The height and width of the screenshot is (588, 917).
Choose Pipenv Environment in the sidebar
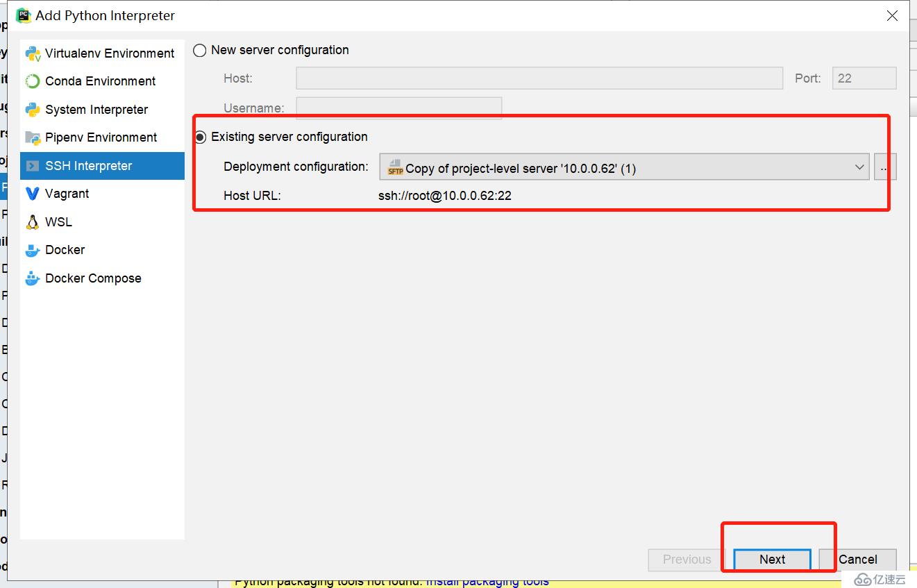pos(102,137)
